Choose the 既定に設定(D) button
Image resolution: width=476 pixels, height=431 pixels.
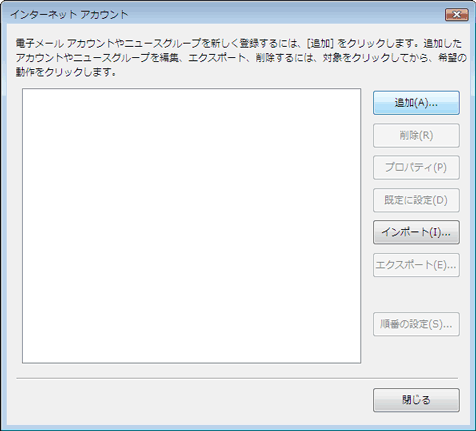(x=416, y=200)
